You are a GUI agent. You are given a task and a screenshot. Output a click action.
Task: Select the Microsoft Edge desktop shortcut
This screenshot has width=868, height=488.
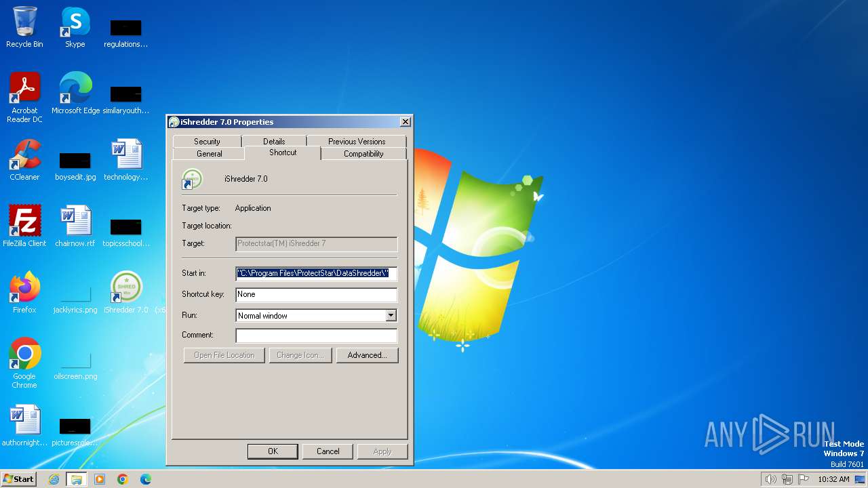[75, 94]
